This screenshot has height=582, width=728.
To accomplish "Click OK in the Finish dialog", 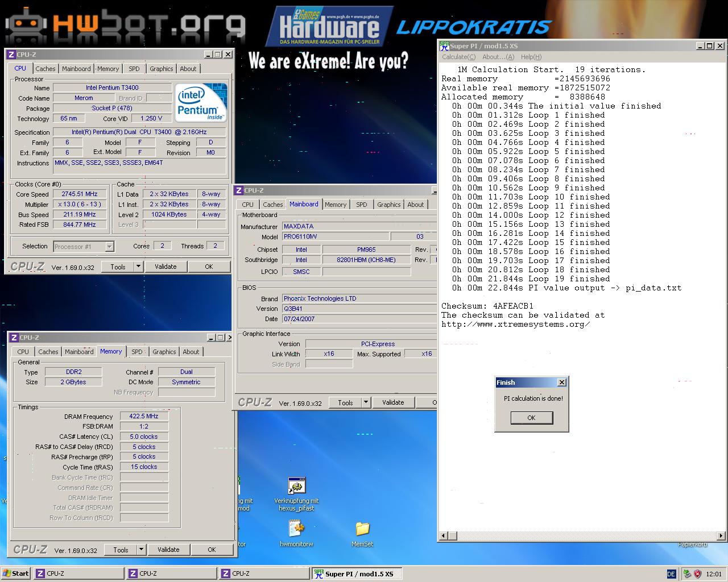I will coord(531,418).
